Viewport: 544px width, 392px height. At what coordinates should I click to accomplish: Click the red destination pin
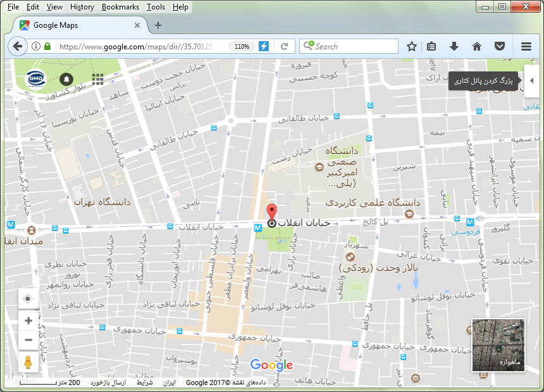[x=271, y=212]
